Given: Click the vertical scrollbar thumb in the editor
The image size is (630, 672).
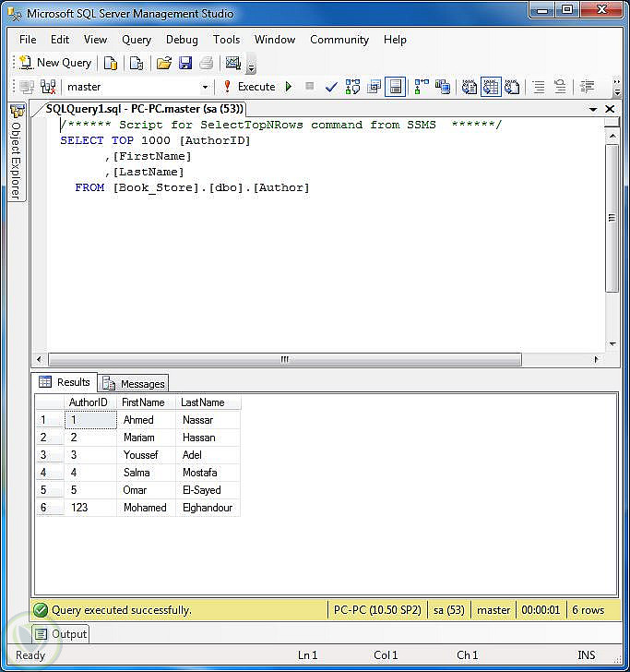Looking at the screenshot, I should click(612, 218).
